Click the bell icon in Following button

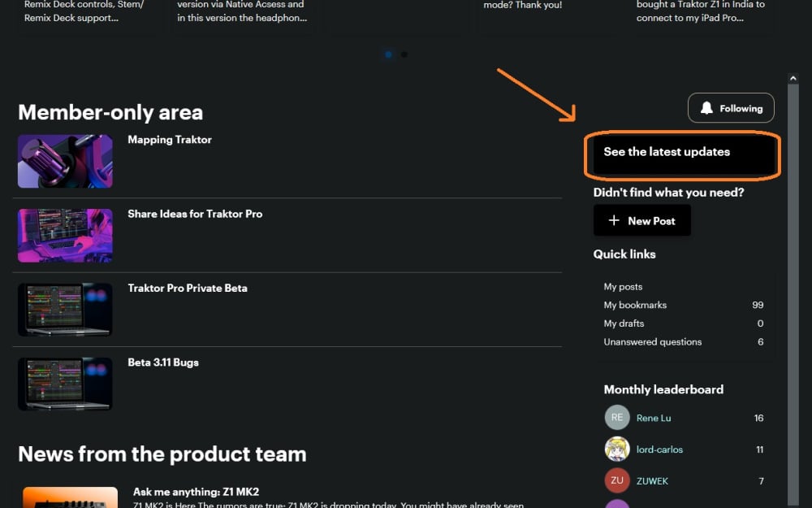706,108
